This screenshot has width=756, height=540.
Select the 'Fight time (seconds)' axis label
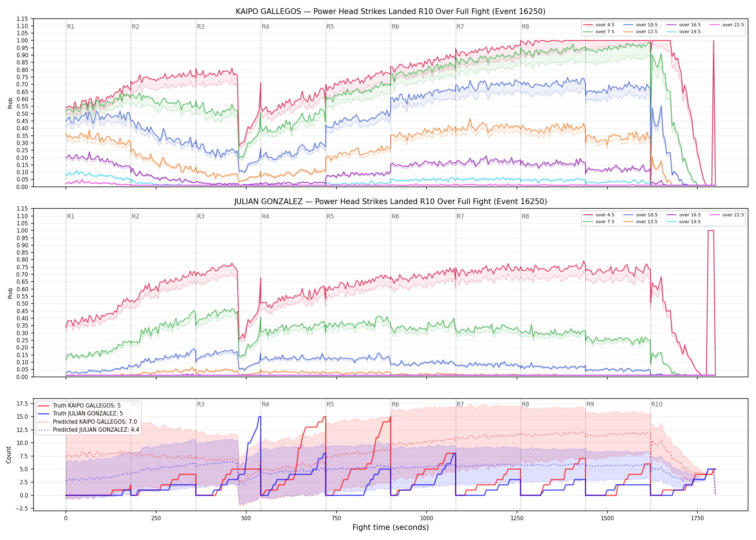(391, 527)
